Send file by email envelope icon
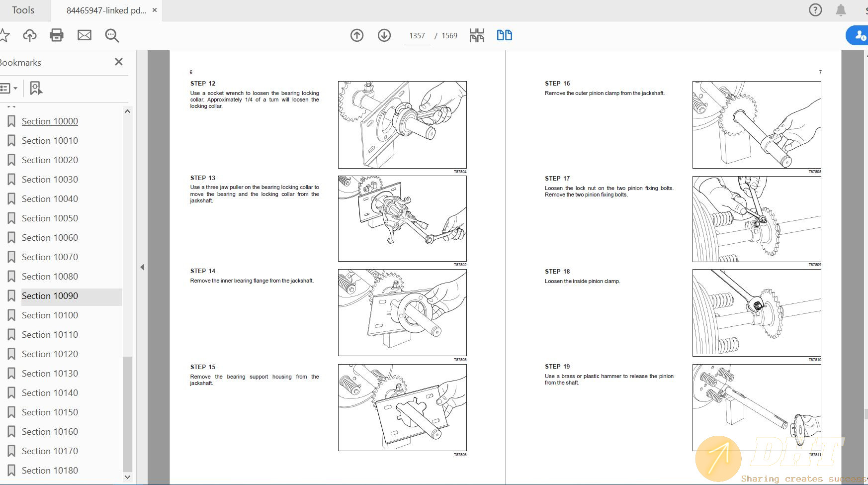This screenshot has width=868, height=485. coord(85,35)
